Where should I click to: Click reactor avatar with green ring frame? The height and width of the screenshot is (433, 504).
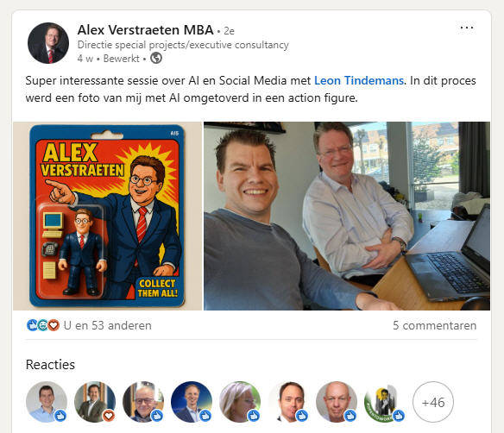click(385, 402)
